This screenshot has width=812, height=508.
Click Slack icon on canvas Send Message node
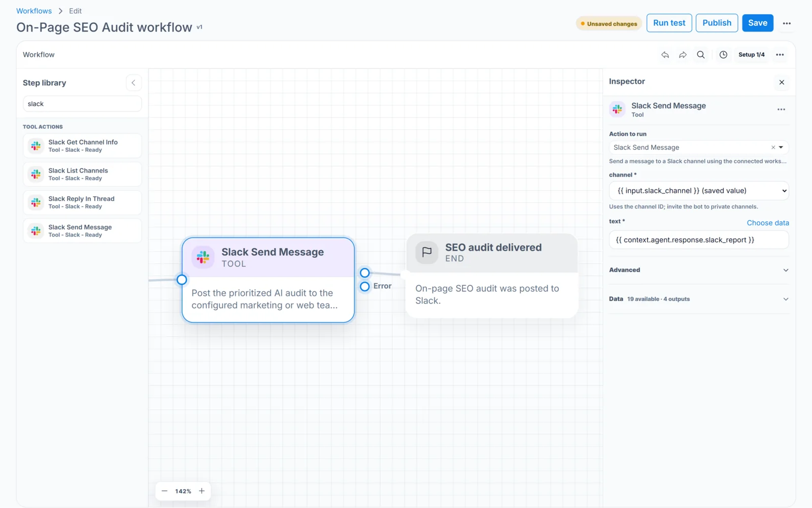pos(203,257)
